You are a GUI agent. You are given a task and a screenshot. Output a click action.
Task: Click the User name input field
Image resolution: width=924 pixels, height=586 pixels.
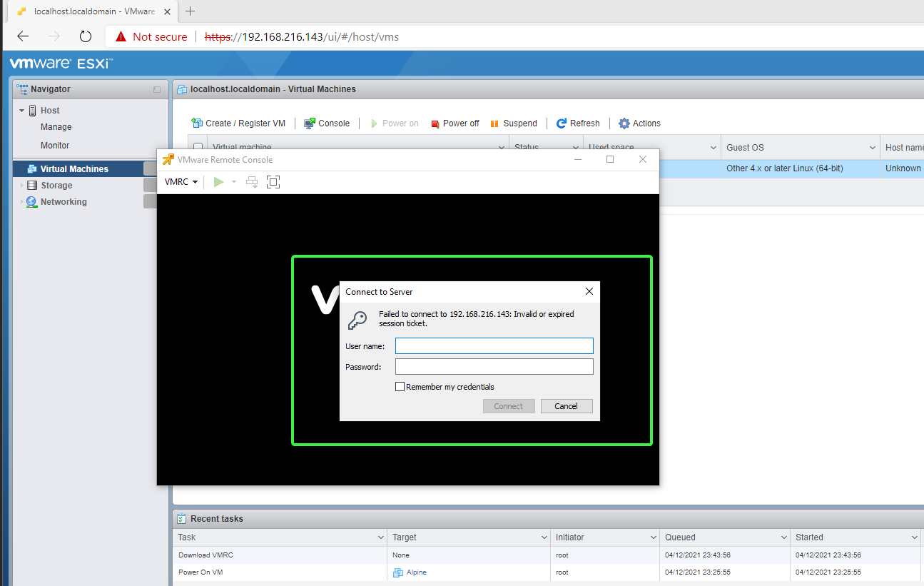pos(494,346)
